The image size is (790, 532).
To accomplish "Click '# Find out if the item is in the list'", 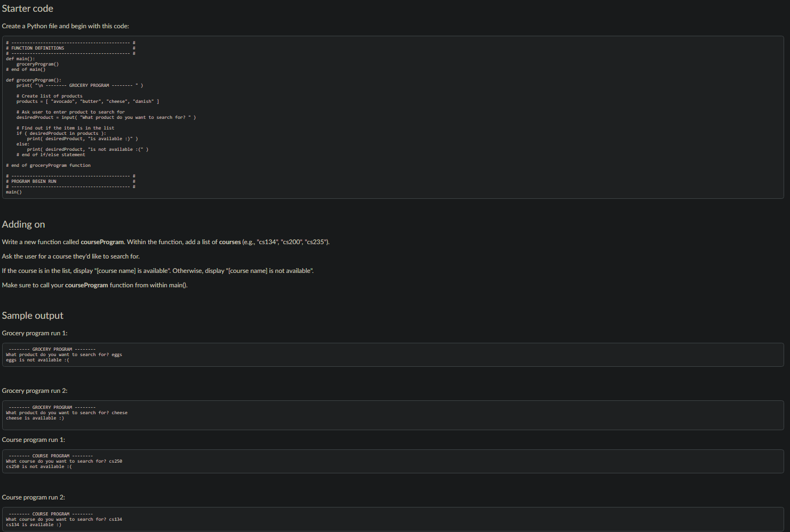I will tap(65, 128).
